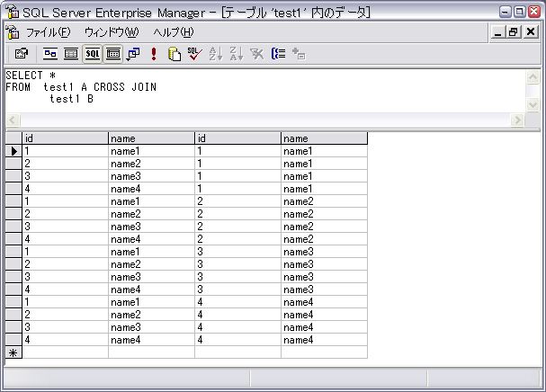Image resolution: width=546 pixels, height=392 pixels.
Task: Click the Sort Ascending A-Z icon
Action: (x=216, y=54)
